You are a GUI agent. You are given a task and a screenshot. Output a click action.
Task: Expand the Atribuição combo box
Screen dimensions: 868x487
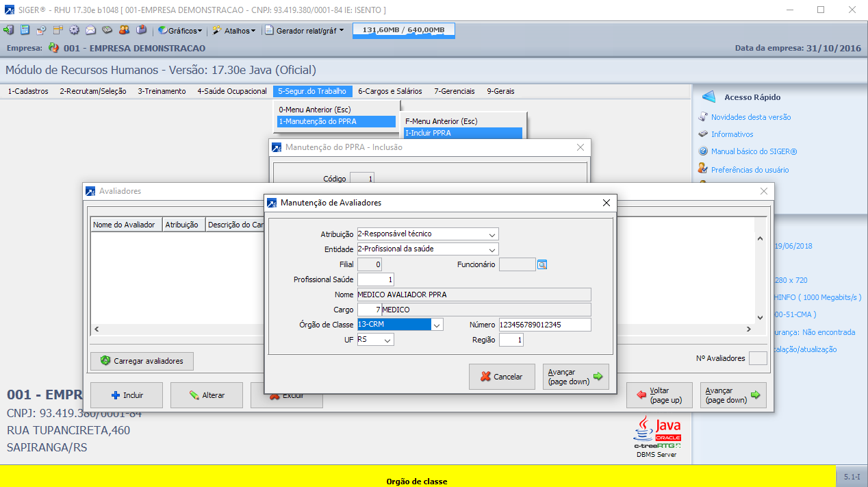tap(492, 234)
